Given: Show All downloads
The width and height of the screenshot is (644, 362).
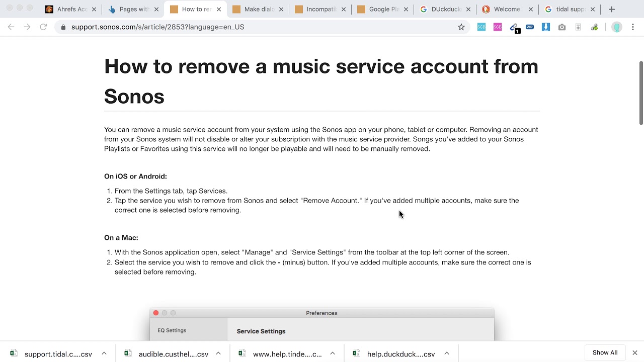Looking at the screenshot, I should [x=605, y=353].
